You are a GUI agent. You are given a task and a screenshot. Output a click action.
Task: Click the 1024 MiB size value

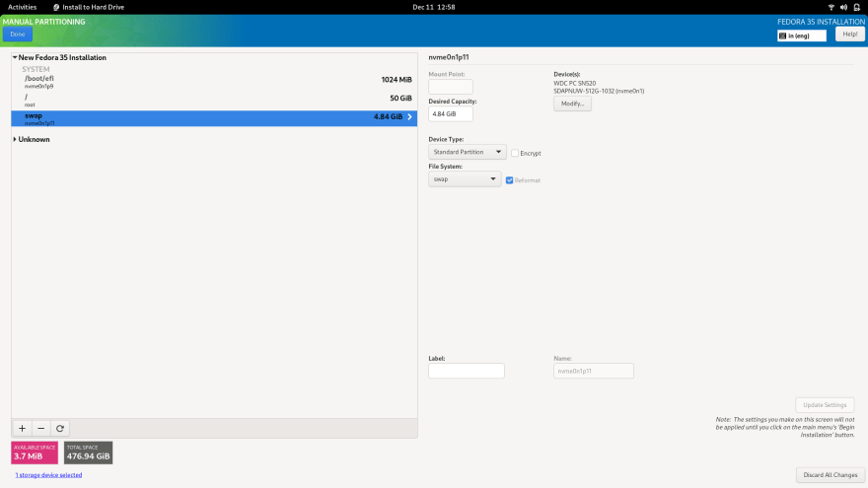tap(397, 80)
